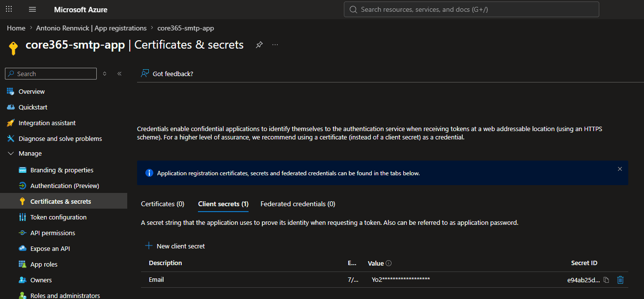This screenshot has height=299, width=644.
Task: Click the Authentication (Preview) icon
Action: tap(22, 186)
